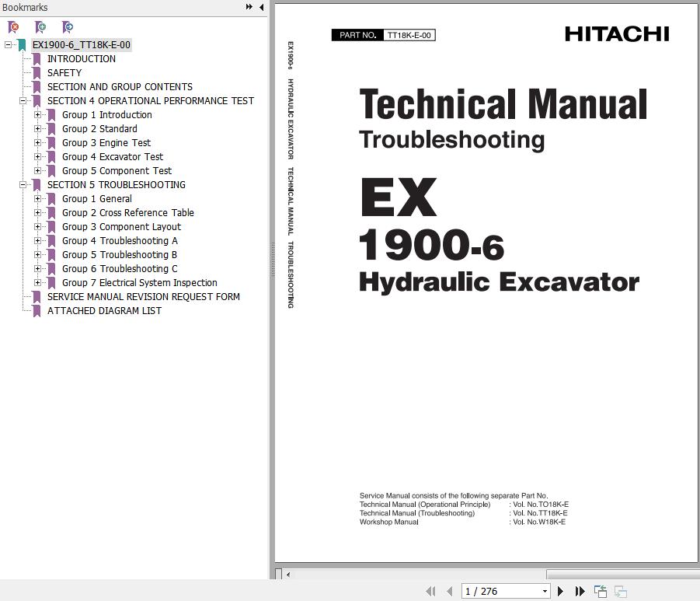Go to Group 5 Troubleshooting B
The width and height of the screenshot is (700, 601).
tap(119, 255)
